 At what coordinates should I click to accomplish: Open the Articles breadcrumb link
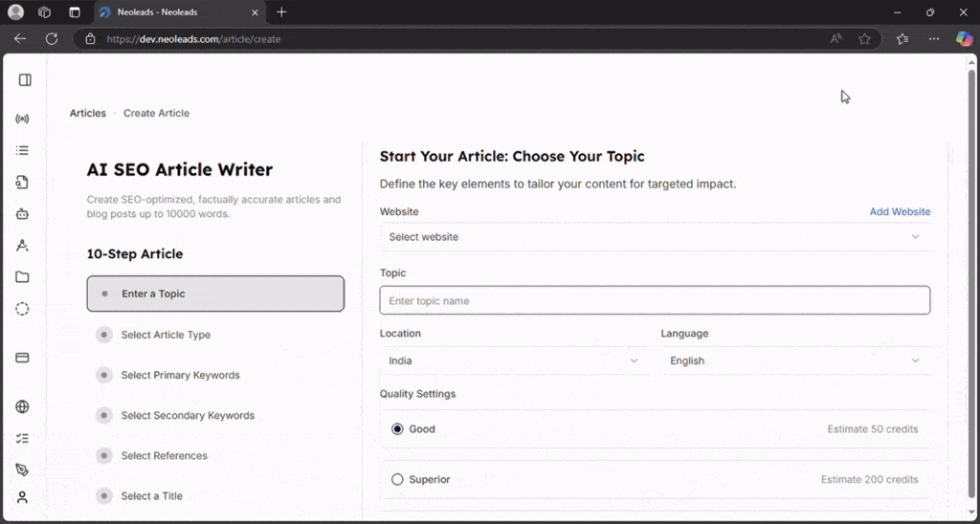point(87,113)
